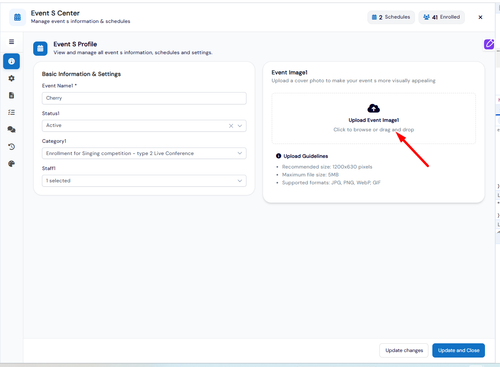500x367 pixels.
Task: Click the Supported formats text line
Action: [x=331, y=183]
